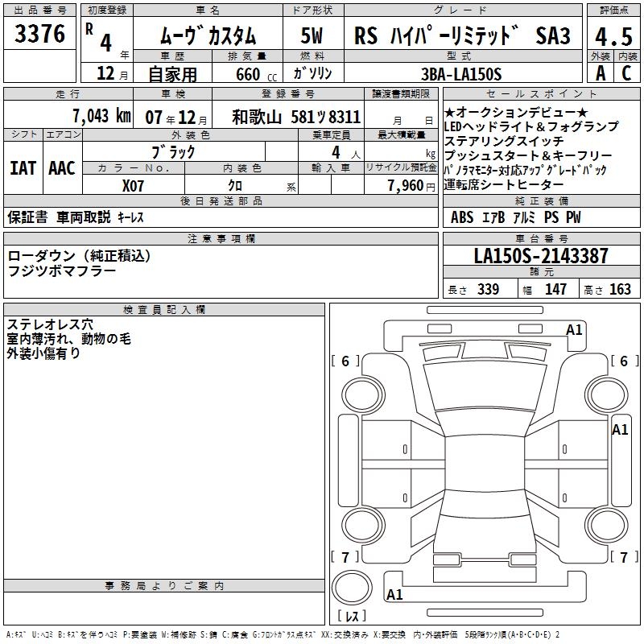644x644 pixels.
Task: Click the star-marked オークションデビュー sales point
Action: (516, 113)
